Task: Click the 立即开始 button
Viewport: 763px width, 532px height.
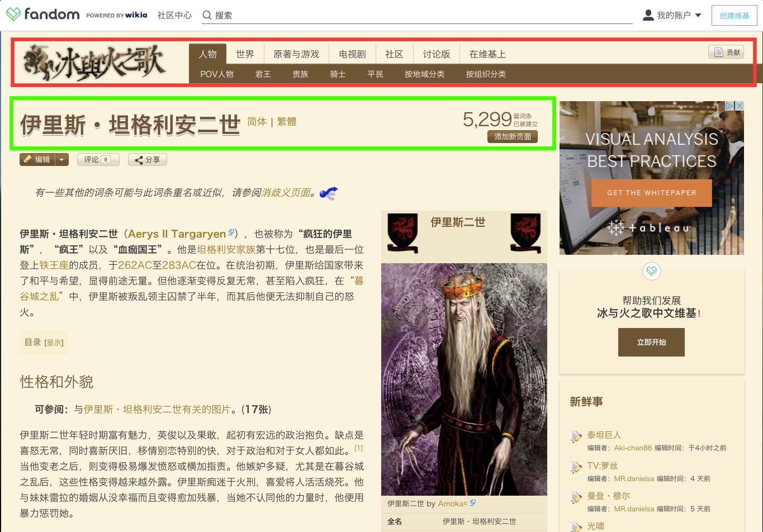Action: coord(651,342)
